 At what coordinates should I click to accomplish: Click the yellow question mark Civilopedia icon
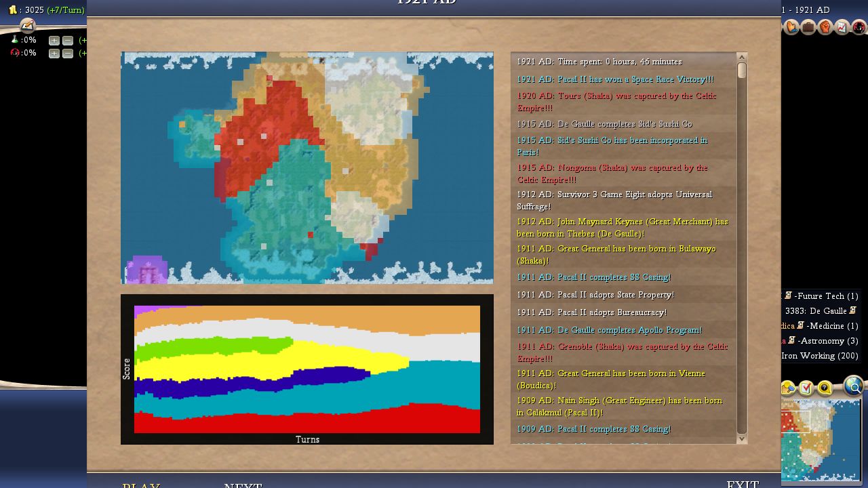[824, 388]
